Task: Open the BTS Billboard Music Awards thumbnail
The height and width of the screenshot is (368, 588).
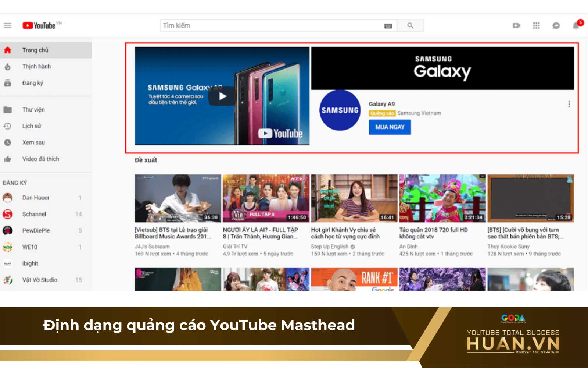Action: [x=178, y=198]
